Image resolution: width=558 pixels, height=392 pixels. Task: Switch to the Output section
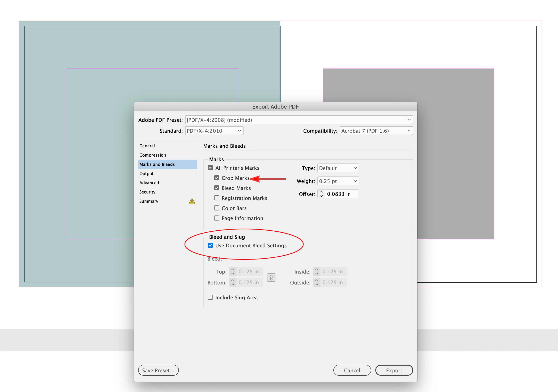(146, 174)
